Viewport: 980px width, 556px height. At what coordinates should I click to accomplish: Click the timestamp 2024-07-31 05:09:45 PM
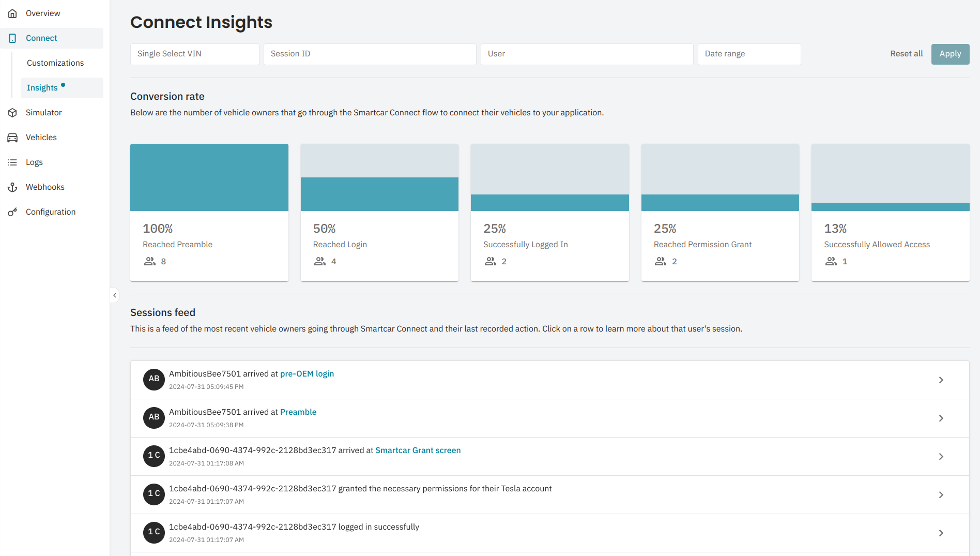coord(206,387)
